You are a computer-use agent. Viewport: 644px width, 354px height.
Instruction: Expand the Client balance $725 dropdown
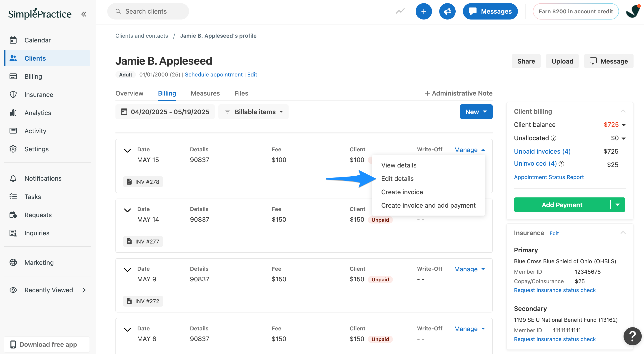623,125
